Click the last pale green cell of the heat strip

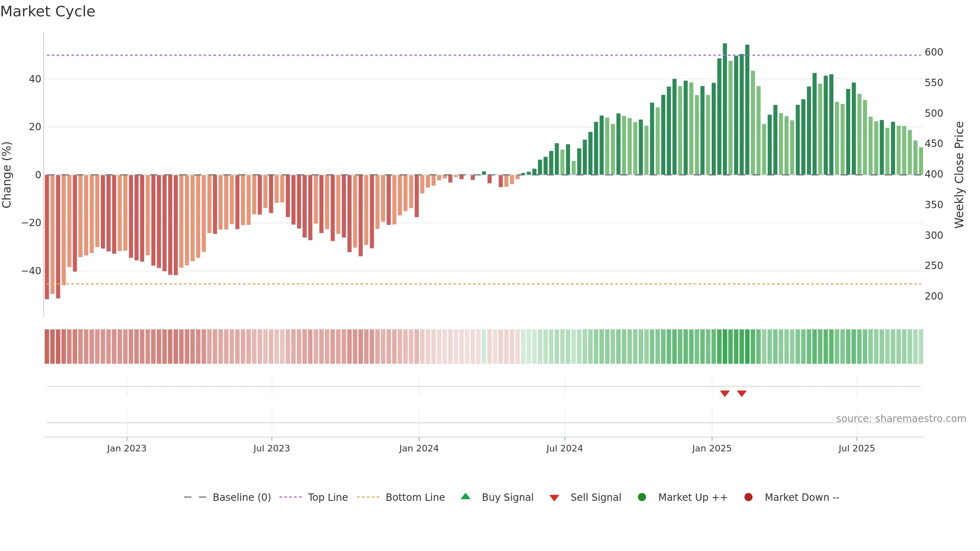point(921,347)
